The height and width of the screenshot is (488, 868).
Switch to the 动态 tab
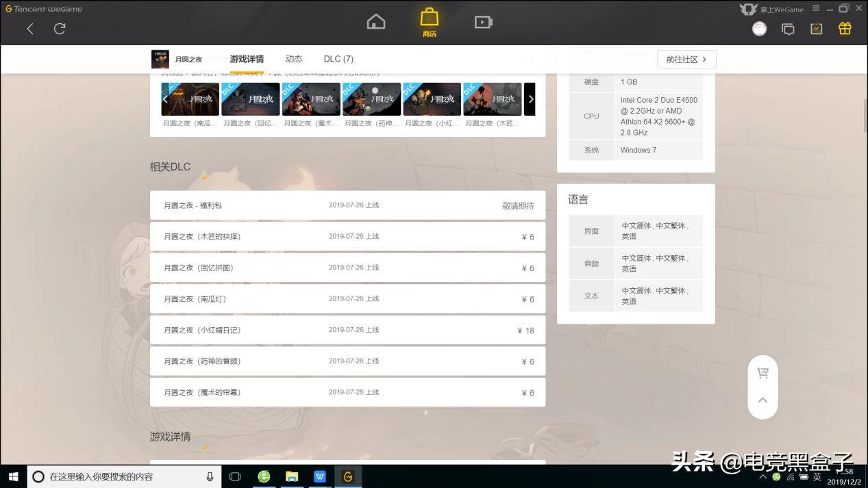[294, 59]
